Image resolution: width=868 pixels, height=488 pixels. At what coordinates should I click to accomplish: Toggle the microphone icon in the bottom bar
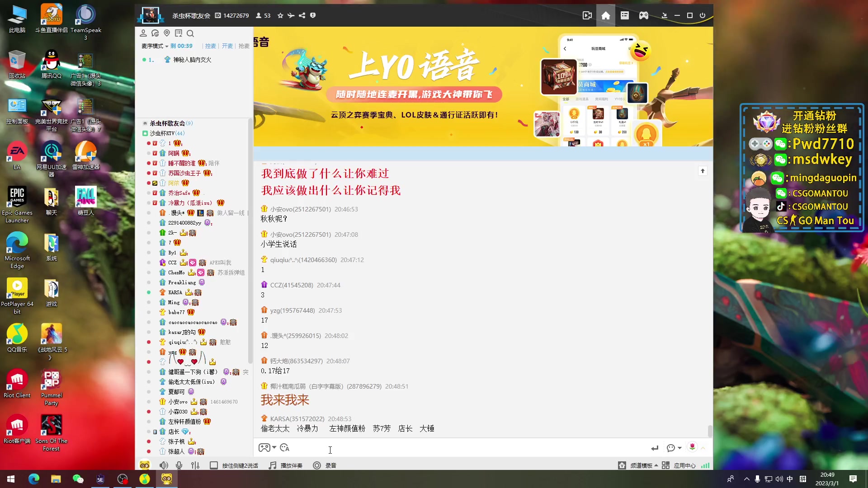179,465
